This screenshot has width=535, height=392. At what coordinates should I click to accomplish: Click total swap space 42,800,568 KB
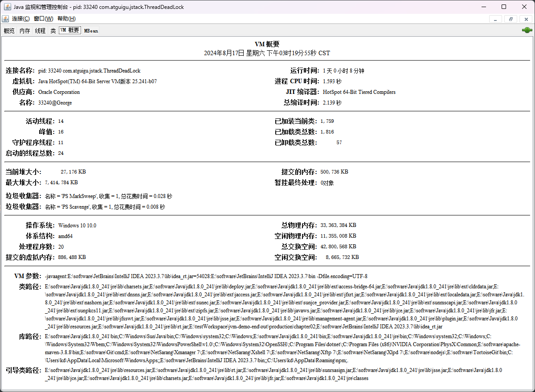339,247
